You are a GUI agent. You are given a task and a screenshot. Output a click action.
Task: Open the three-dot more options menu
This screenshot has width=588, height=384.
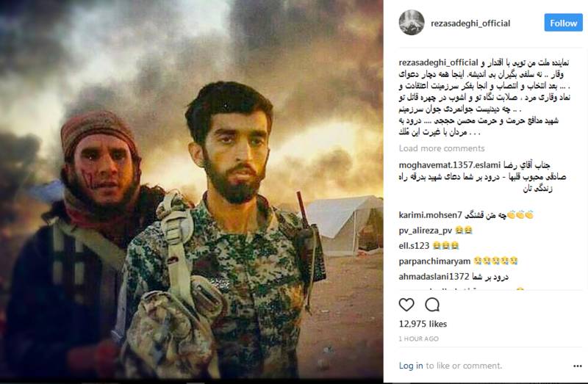578,366
